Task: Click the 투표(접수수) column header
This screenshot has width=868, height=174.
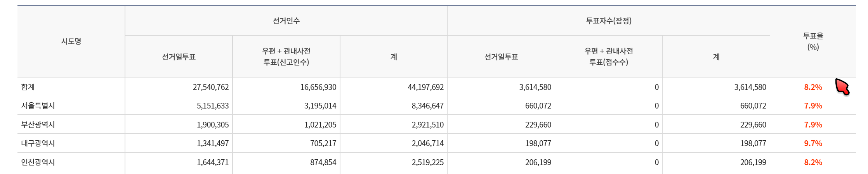Action: (x=609, y=57)
